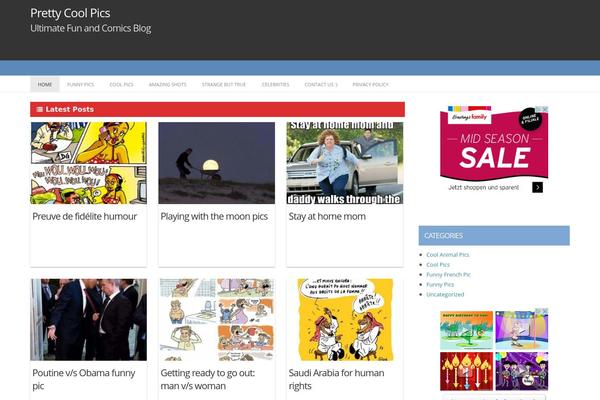Open the Funny Pics category in sidebar
This screenshot has width=600, height=400.
pyautogui.click(x=440, y=284)
